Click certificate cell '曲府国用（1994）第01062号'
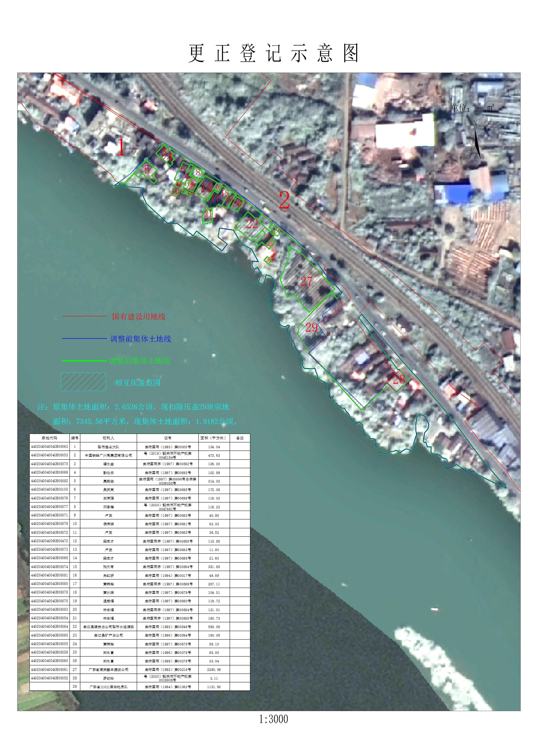 [168, 687]
